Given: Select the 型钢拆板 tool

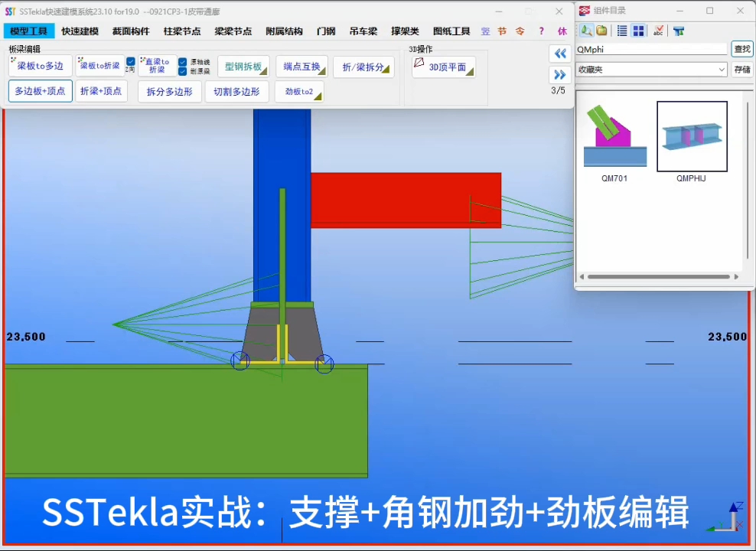Looking at the screenshot, I should 242,66.
